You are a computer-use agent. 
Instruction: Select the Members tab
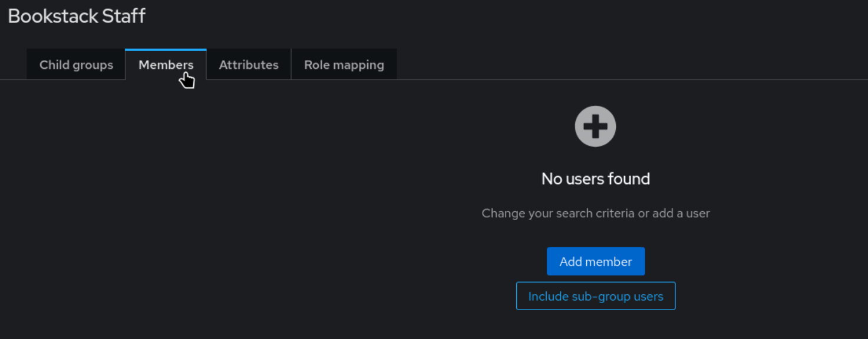(x=166, y=65)
